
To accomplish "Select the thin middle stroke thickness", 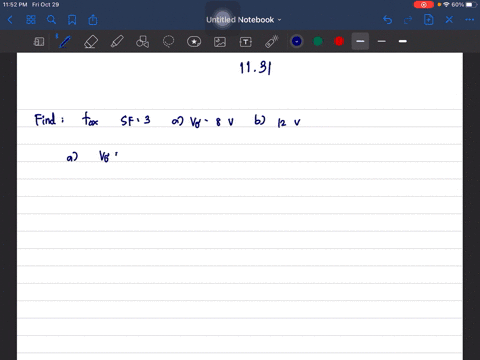I will coord(382,41).
